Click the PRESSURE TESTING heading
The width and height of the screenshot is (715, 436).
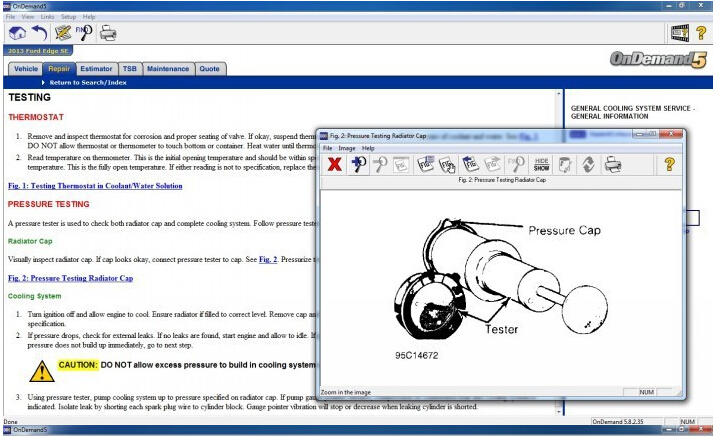[48, 204]
